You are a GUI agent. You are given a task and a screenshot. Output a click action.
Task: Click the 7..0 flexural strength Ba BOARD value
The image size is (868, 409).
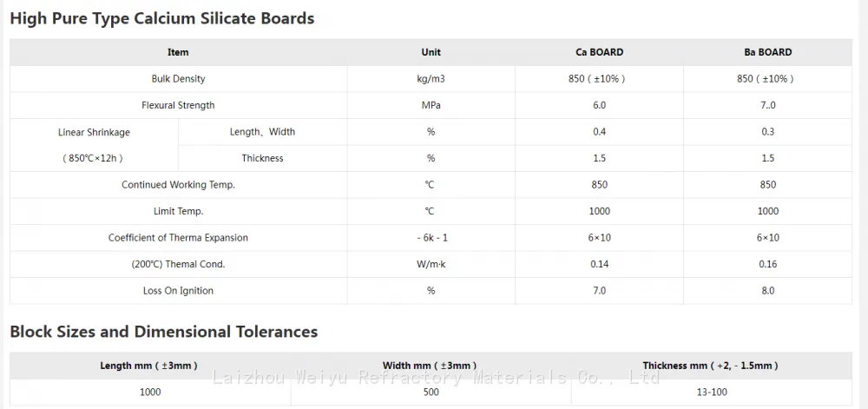[768, 105]
